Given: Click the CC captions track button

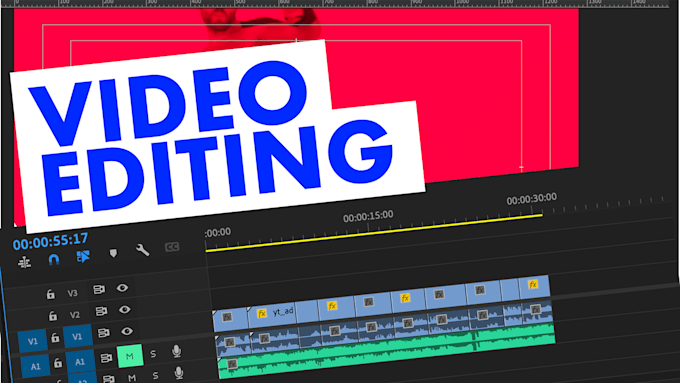Looking at the screenshot, I should [172, 247].
